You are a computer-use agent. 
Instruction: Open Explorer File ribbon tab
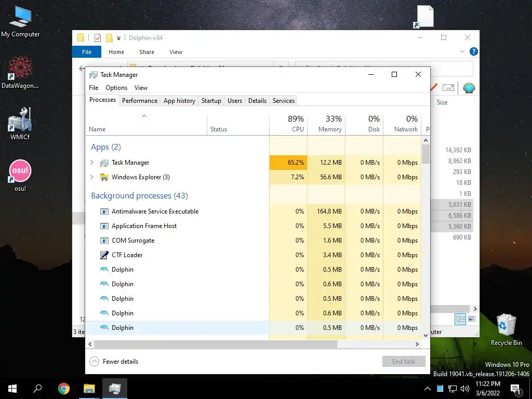87,52
